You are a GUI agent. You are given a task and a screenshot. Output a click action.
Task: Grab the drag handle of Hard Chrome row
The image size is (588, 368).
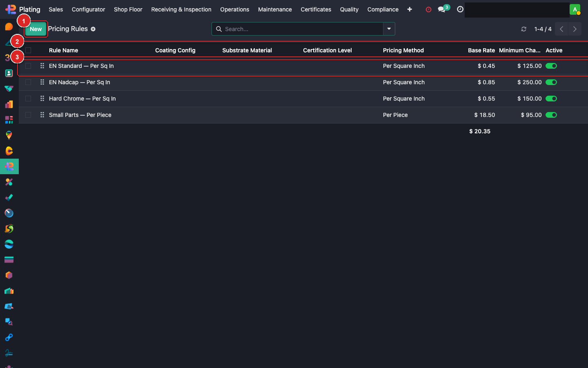click(x=42, y=99)
